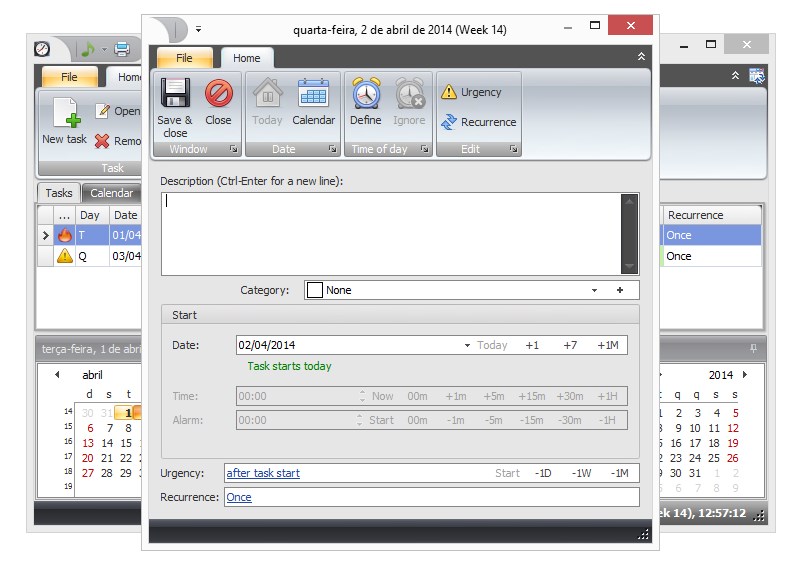Click the quick access arrow in dialog title bar

coord(198,29)
